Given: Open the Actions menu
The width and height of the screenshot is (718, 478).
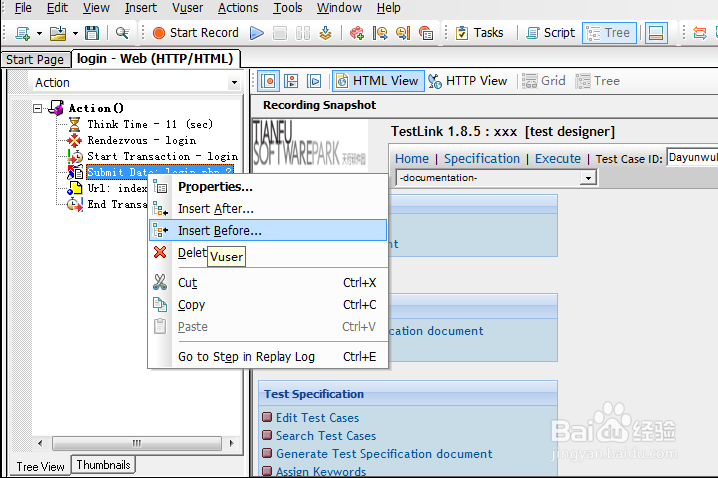Looking at the screenshot, I should tap(238, 8).
